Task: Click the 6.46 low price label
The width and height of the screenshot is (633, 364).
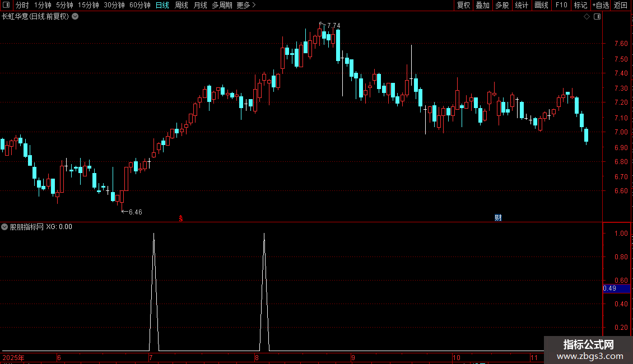Action: coord(135,212)
